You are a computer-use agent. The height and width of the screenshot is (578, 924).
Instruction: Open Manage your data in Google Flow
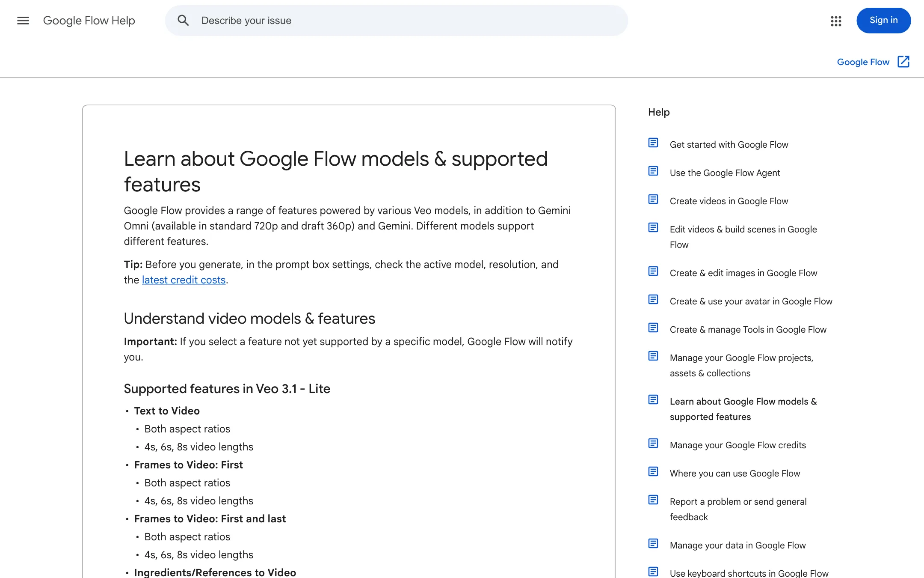click(x=738, y=545)
